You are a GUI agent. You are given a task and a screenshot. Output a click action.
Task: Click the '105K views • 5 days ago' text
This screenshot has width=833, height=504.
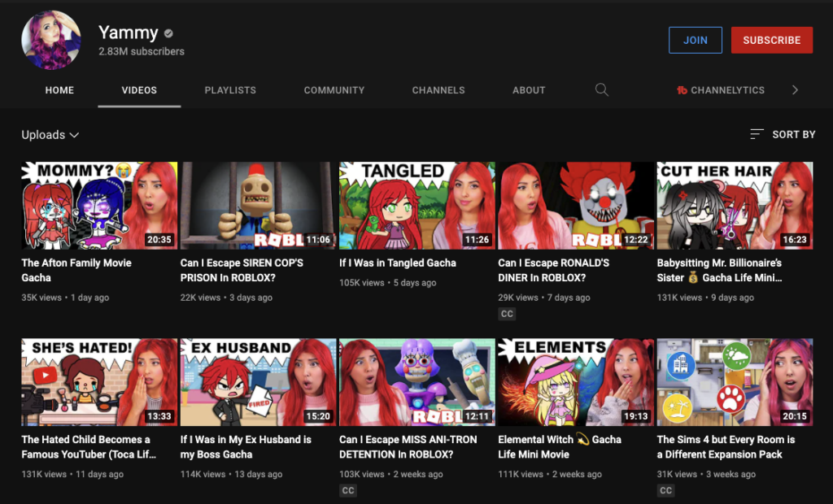click(388, 283)
